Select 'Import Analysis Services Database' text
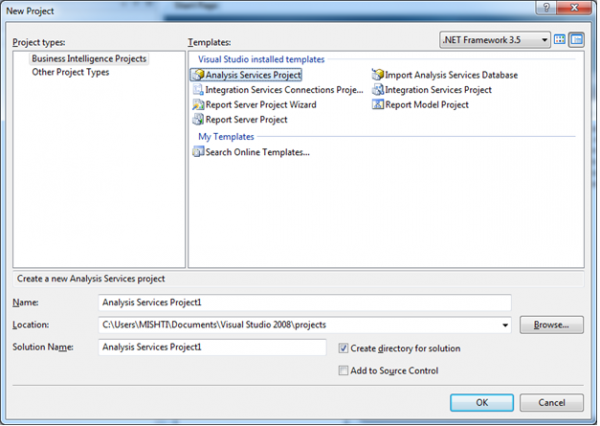 coord(451,75)
